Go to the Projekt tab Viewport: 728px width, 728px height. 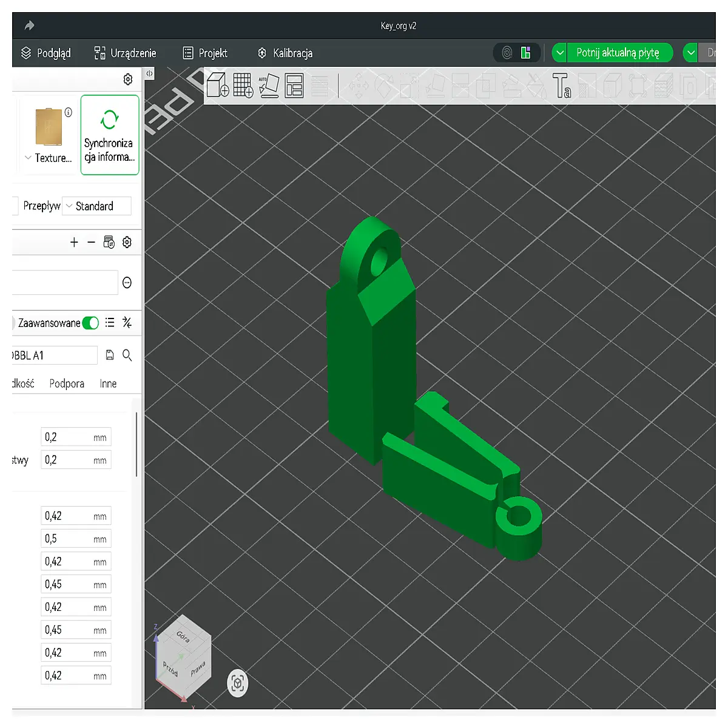(206, 53)
